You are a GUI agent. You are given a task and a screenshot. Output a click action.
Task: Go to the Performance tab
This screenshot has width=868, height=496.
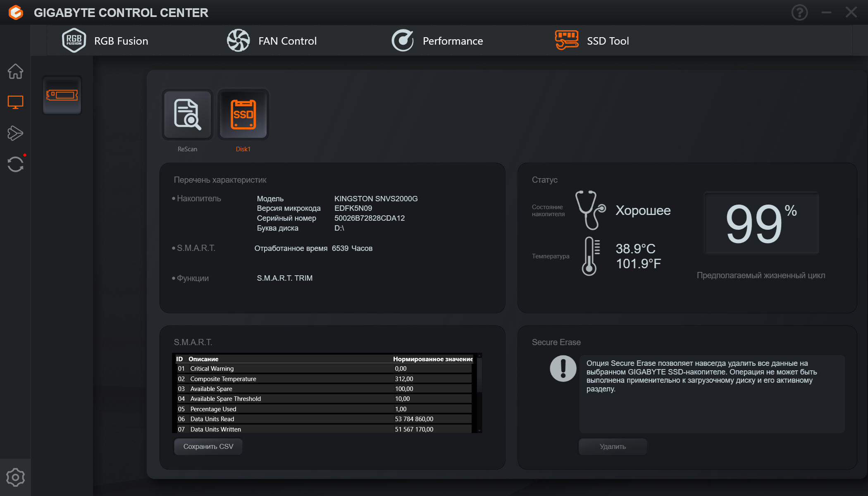coord(437,41)
